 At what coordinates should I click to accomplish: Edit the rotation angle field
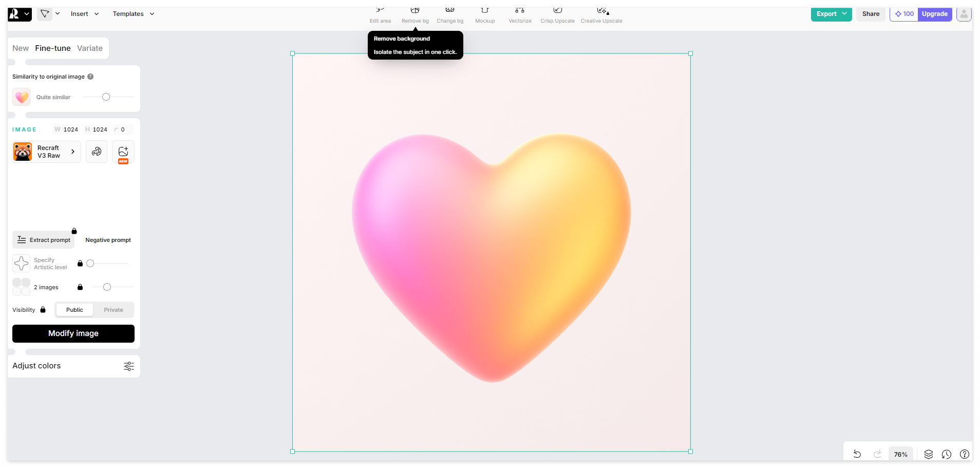point(123,129)
